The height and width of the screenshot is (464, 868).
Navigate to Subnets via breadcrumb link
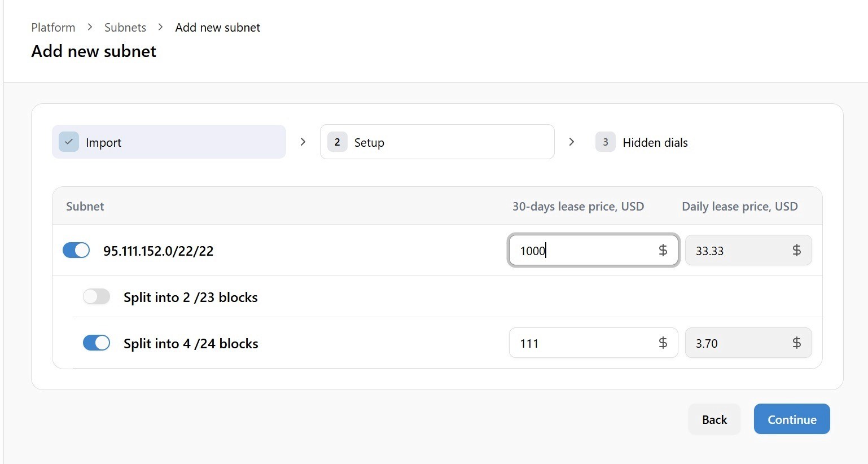tap(125, 27)
